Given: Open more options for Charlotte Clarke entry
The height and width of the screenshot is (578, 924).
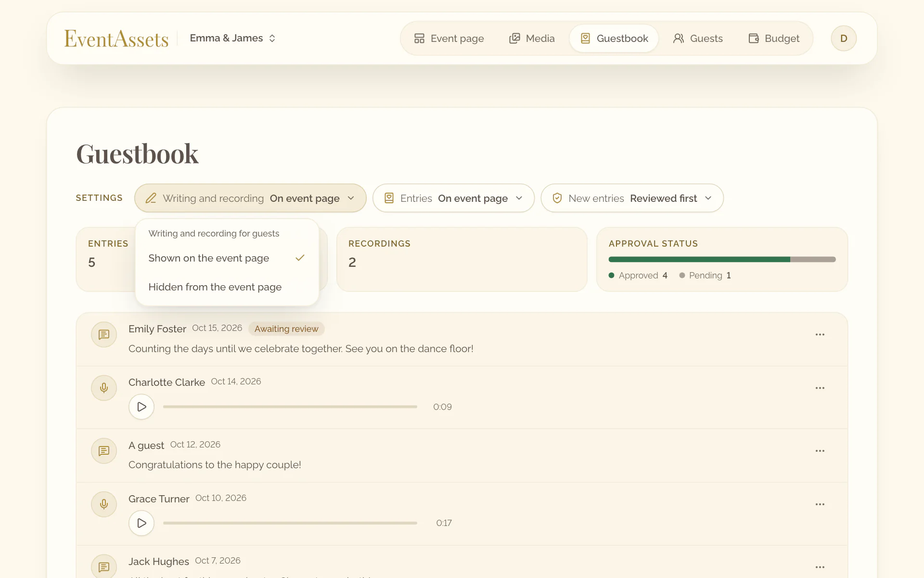Looking at the screenshot, I should point(820,388).
